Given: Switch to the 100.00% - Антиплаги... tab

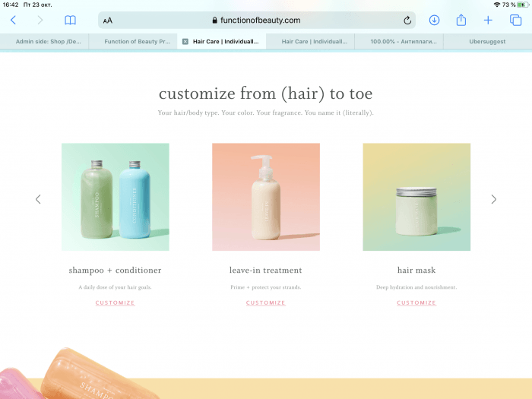Looking at the screenshot, I should [x=399, y=41].
